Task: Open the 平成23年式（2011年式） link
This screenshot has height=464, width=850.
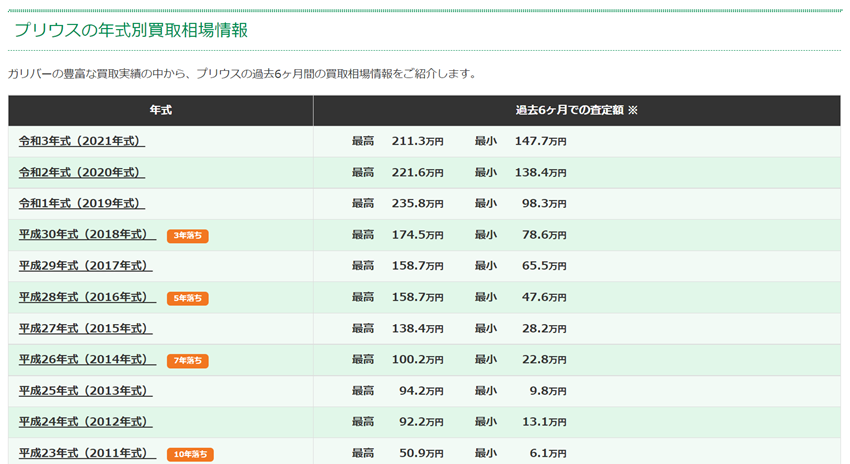Action: (x=85, y=453)
